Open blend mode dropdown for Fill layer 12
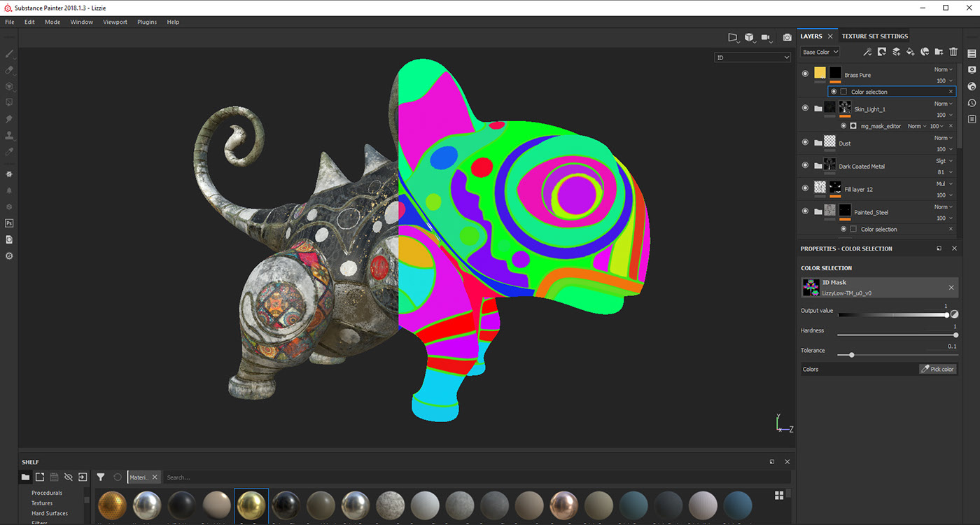The height and width of the screenshot is (525, 980). (x=944, y=184)
